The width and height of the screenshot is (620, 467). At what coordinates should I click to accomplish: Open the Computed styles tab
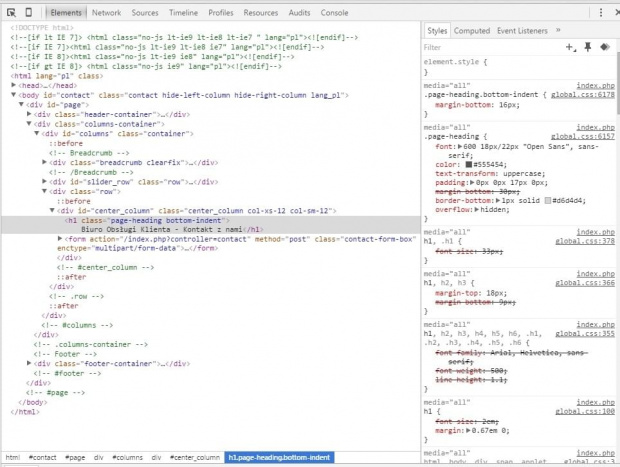click(472, 31)
